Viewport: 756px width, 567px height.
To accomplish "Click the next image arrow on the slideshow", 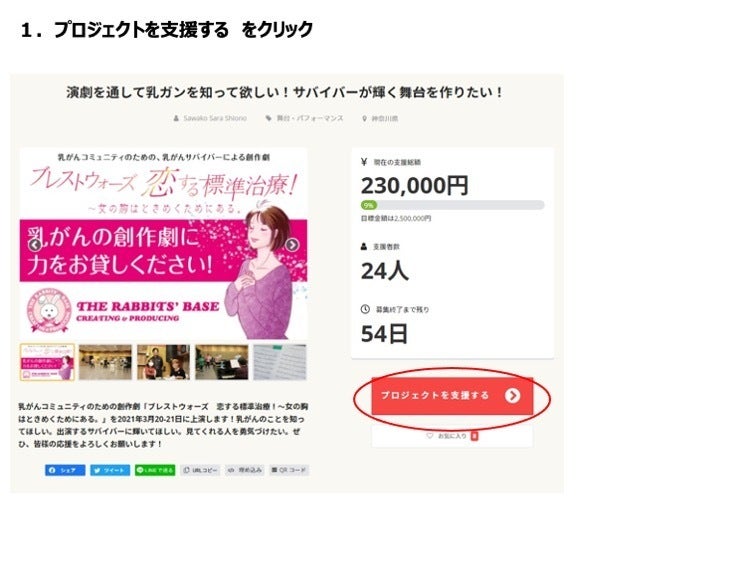I will pyautogui.click(x=291, y=244).
